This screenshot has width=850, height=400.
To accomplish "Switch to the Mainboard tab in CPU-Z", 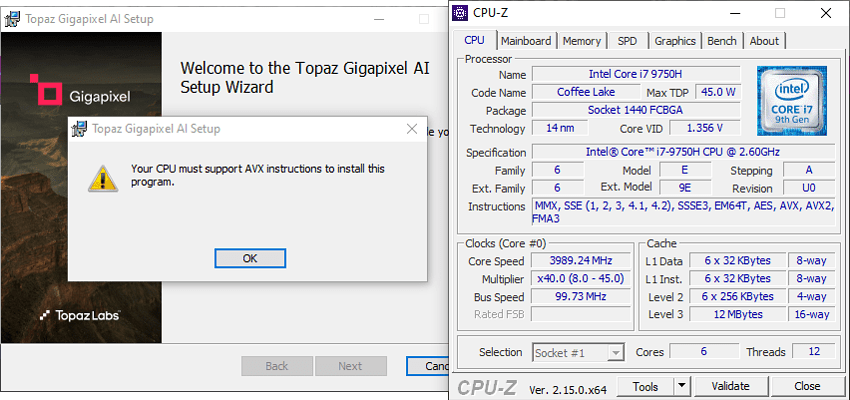I will pyautogui.click(x=526, y=41).
